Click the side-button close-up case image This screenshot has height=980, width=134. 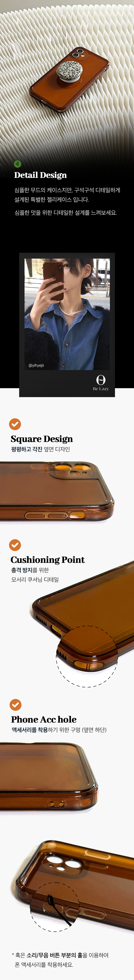[57, 491]
